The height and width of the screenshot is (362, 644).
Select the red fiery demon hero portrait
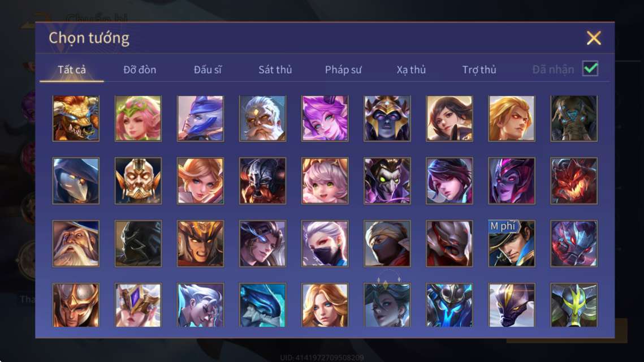574,181
